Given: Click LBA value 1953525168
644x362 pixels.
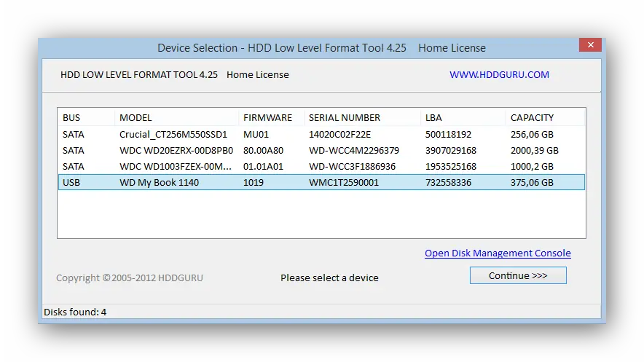Looking at the screenshot, I should tap(450, 166).
